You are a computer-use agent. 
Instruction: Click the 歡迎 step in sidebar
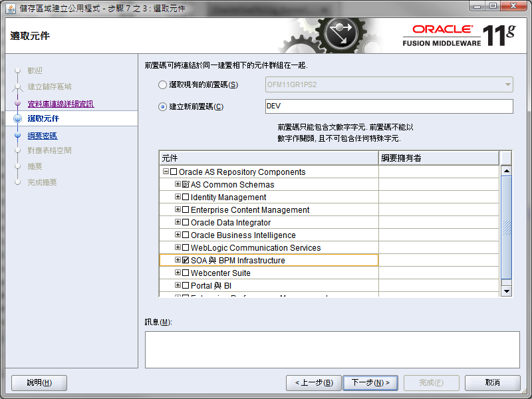pos(35,70)
